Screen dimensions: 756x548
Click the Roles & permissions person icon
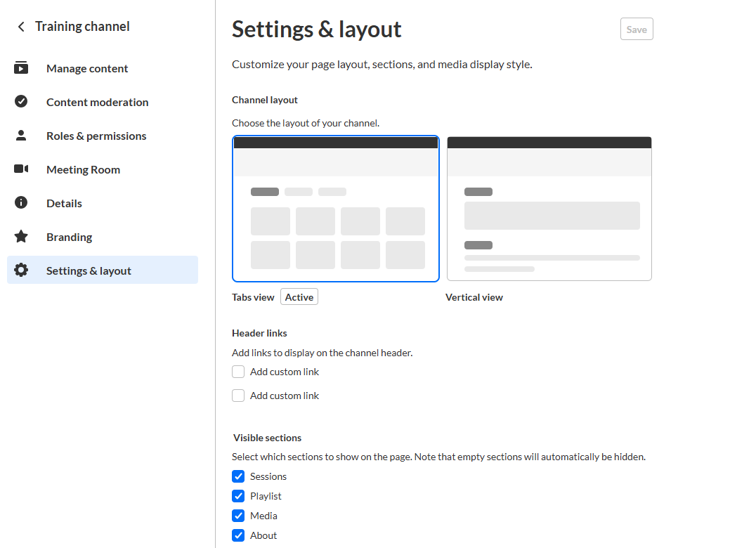(x=21, y=136)
